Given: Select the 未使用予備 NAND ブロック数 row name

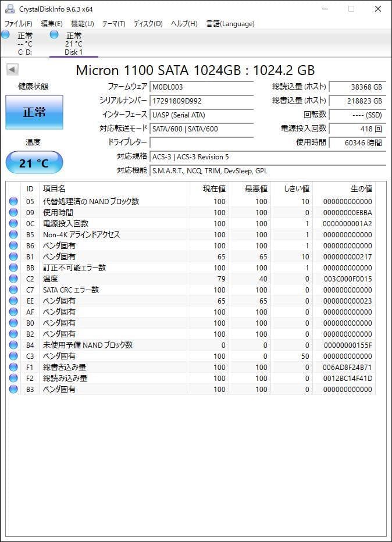Looking at the screenshot, I should (x=88, y=345).
